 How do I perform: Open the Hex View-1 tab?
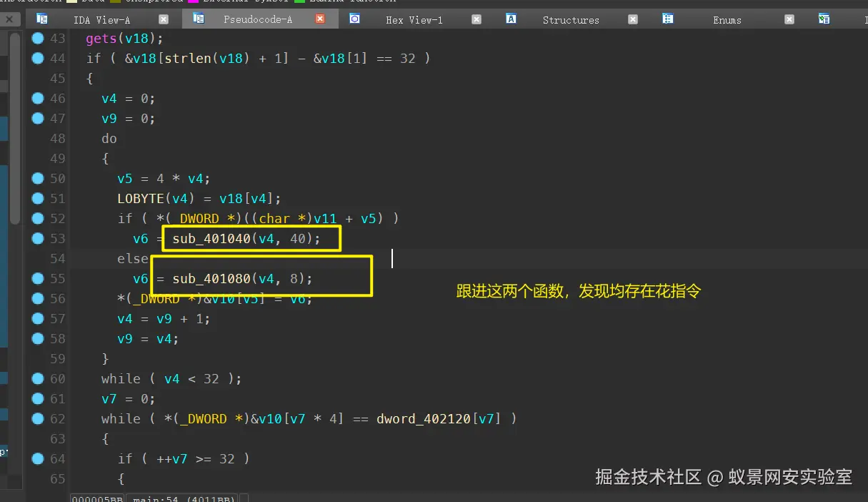(x=414, y=20)
